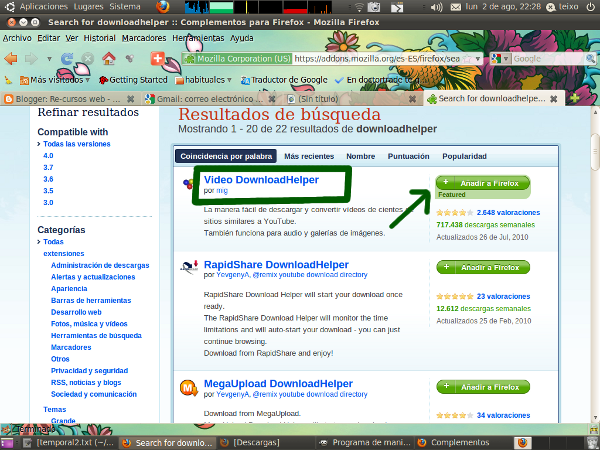Click the grey forward arrow button

pos(31,59)
